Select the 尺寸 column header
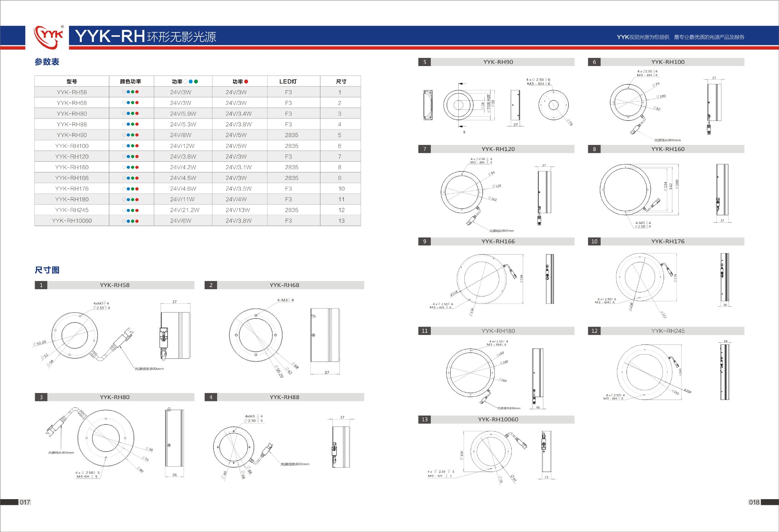779x532 pixels. [340, 81]
